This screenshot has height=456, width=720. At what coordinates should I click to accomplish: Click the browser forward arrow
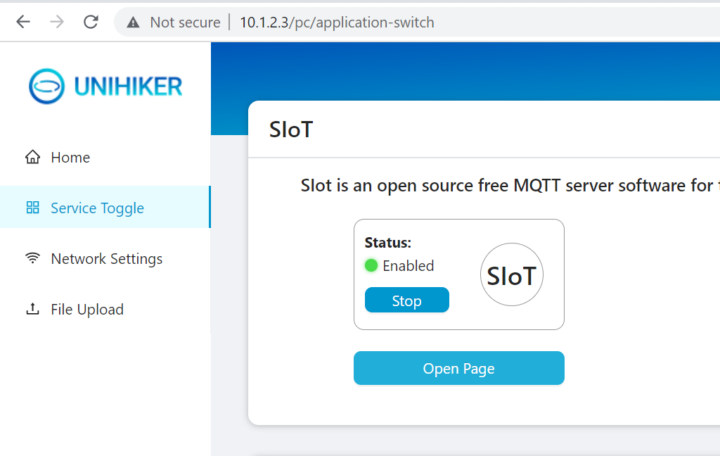57,22
